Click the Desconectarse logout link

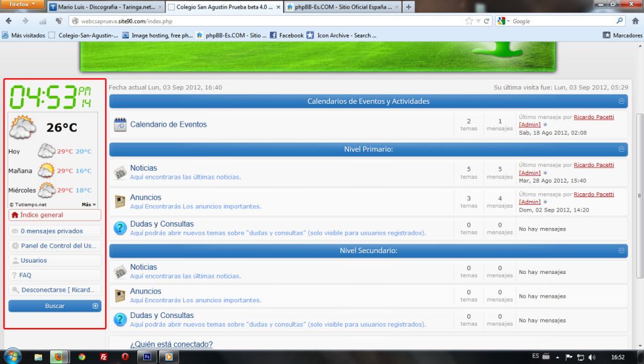(58, 290)
